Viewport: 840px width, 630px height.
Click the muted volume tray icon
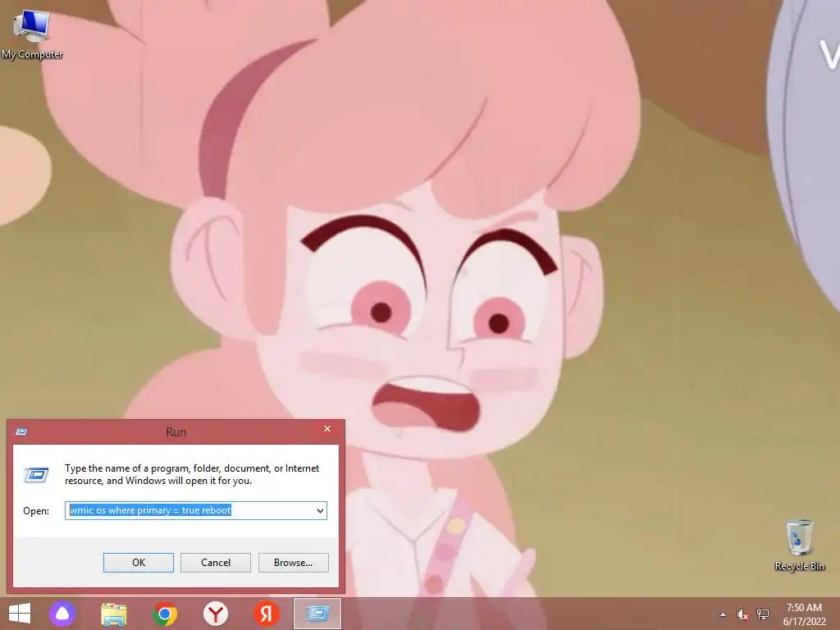coord(742,614)
